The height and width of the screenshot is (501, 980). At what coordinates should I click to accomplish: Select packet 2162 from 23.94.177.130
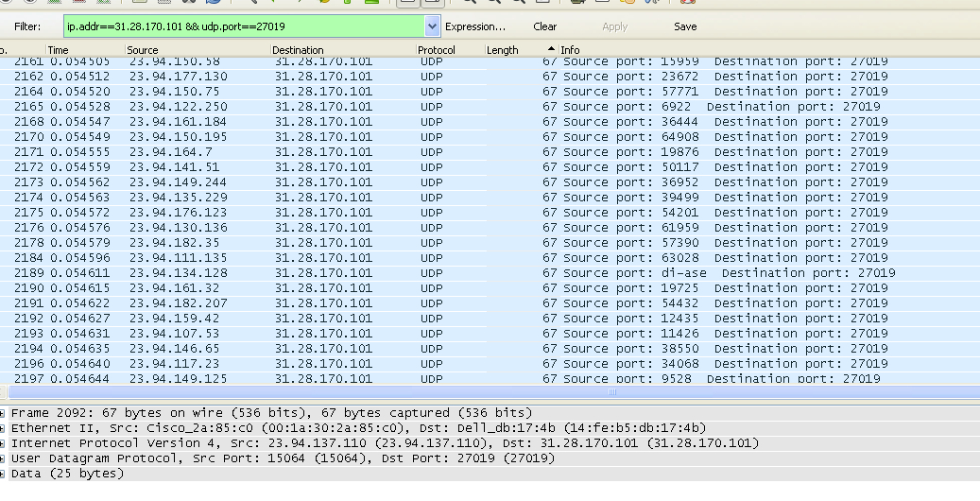(x=490, y=77)
